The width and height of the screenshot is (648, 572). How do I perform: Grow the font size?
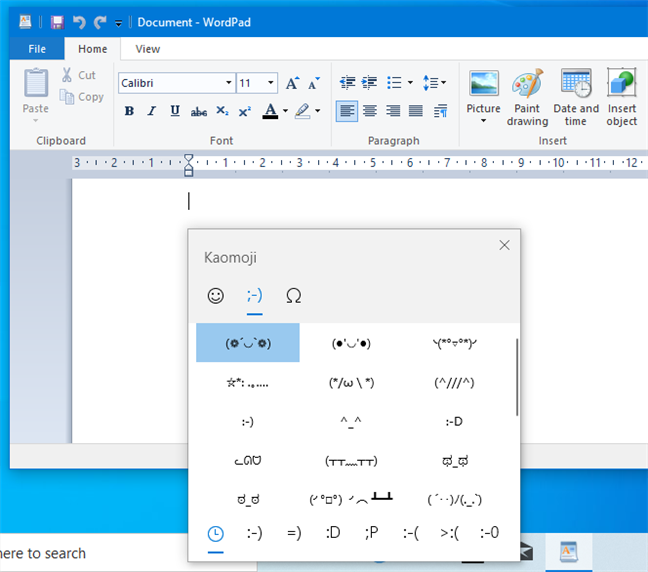[x=292, y=83]
